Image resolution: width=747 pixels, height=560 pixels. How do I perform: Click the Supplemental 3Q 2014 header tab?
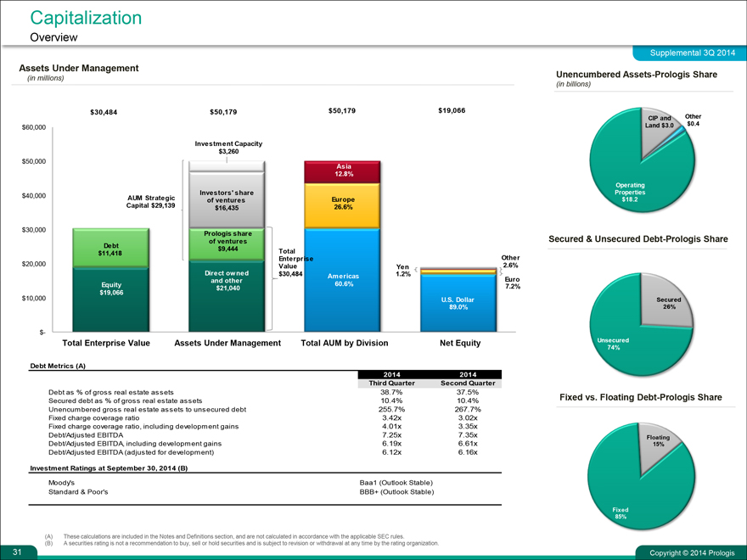[x=691, y=53]
